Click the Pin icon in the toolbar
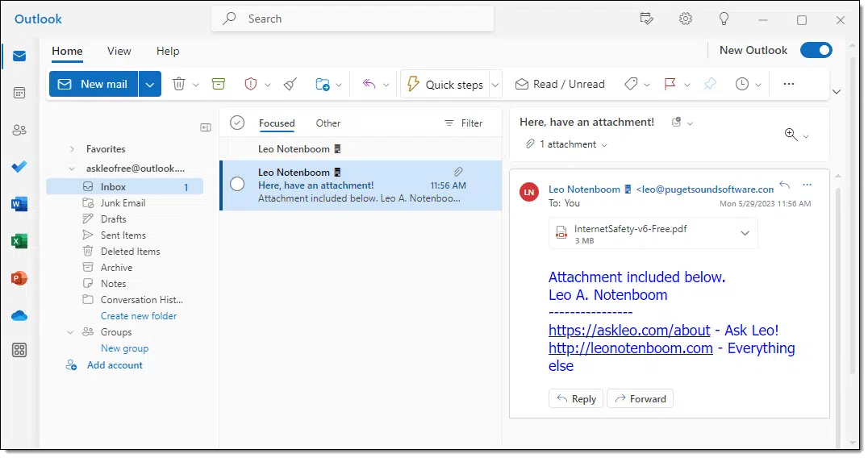The height and width of the screenshot is (458, 868). [710, 84]
